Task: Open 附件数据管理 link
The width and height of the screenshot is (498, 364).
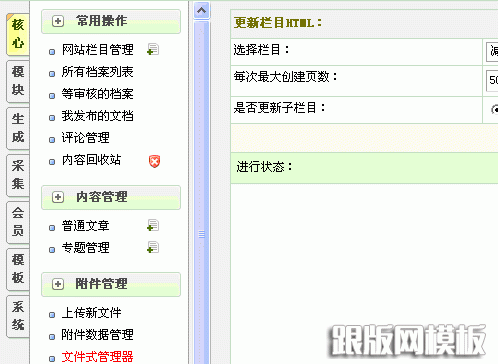Action: tap(98, 335)
